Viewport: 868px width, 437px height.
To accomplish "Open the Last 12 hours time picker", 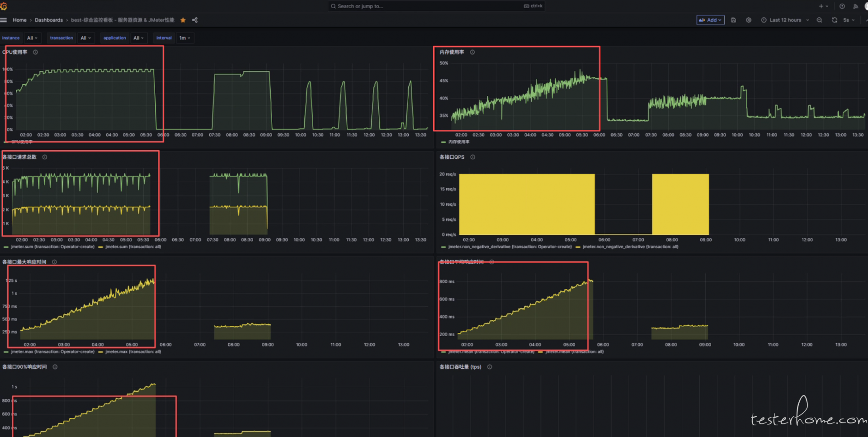I will (785, 20).
